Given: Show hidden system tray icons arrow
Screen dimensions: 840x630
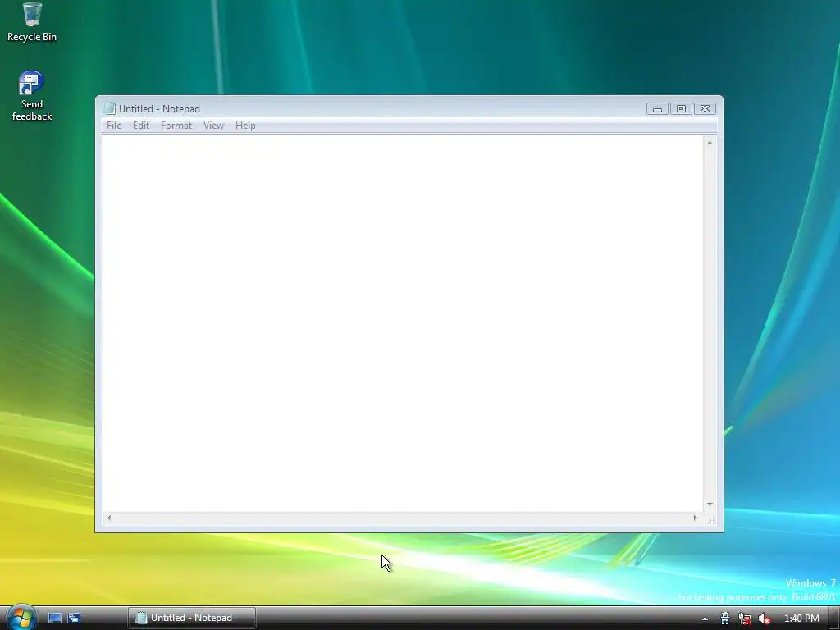Looking at the screenshot, I should (705, 619).
